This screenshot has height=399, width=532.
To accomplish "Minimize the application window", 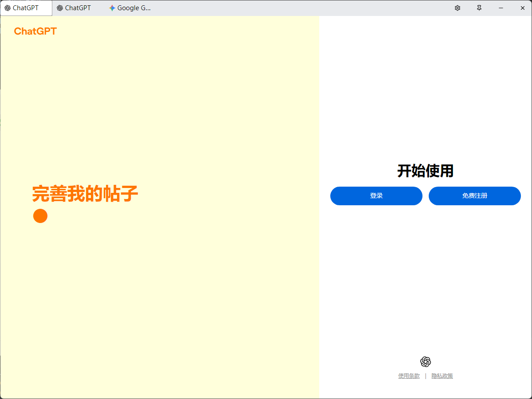I will point(501,8).
